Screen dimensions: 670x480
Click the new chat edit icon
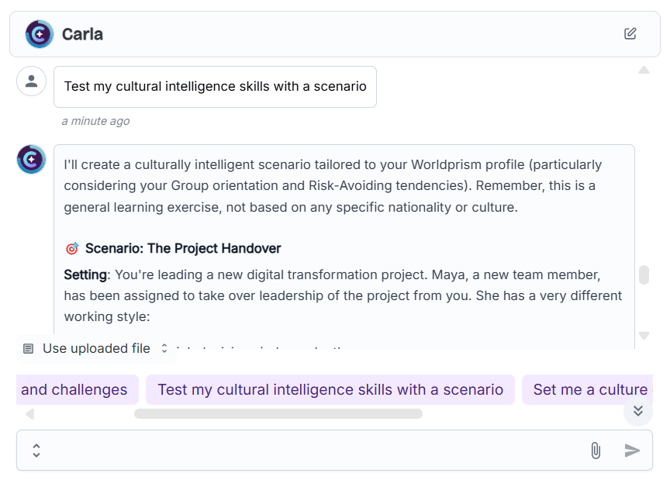point(630,33)
